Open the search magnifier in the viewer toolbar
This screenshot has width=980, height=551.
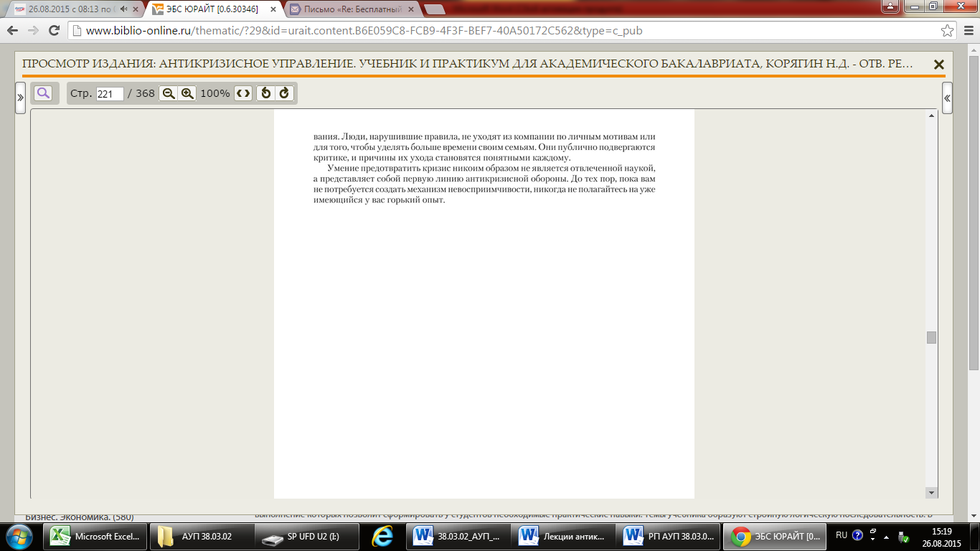click(43, 93)
